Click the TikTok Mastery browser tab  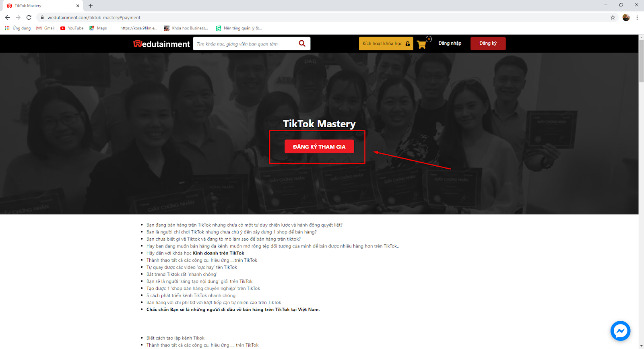tap(42, 6)
